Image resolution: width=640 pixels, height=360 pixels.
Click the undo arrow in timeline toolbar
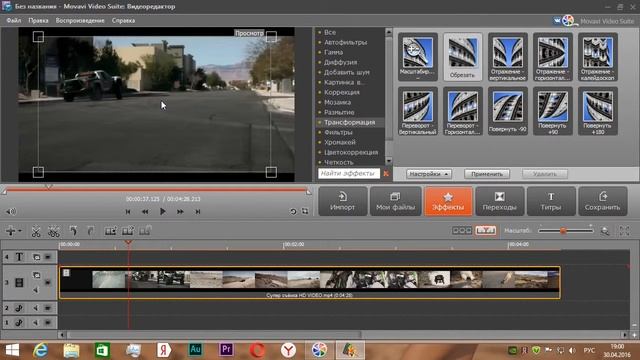73,231
